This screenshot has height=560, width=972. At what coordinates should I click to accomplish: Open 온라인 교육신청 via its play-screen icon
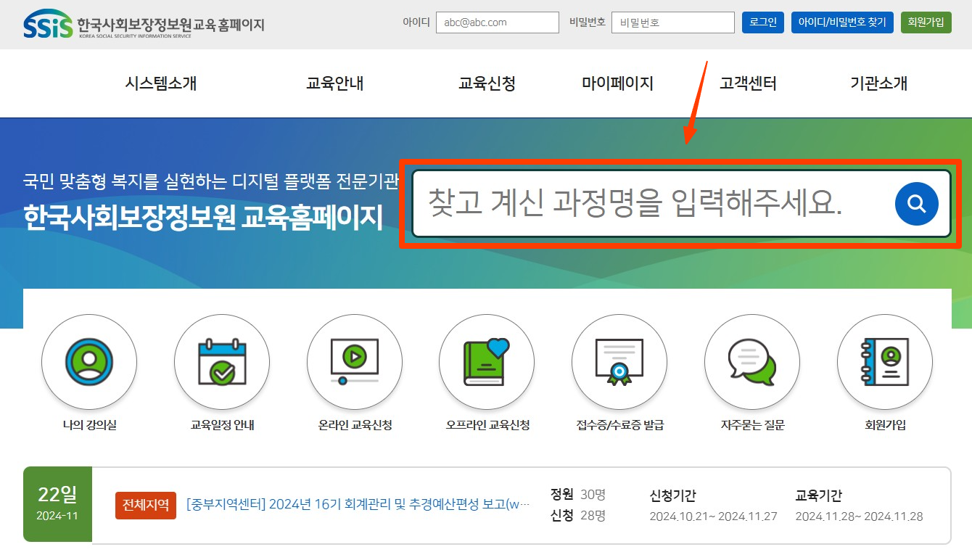[354, 362]
